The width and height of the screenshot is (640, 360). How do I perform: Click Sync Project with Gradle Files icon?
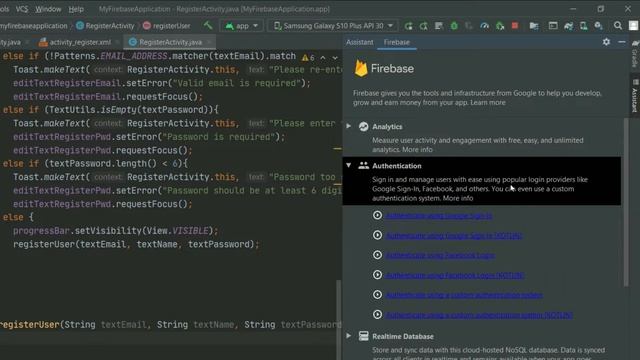[569, 26]
